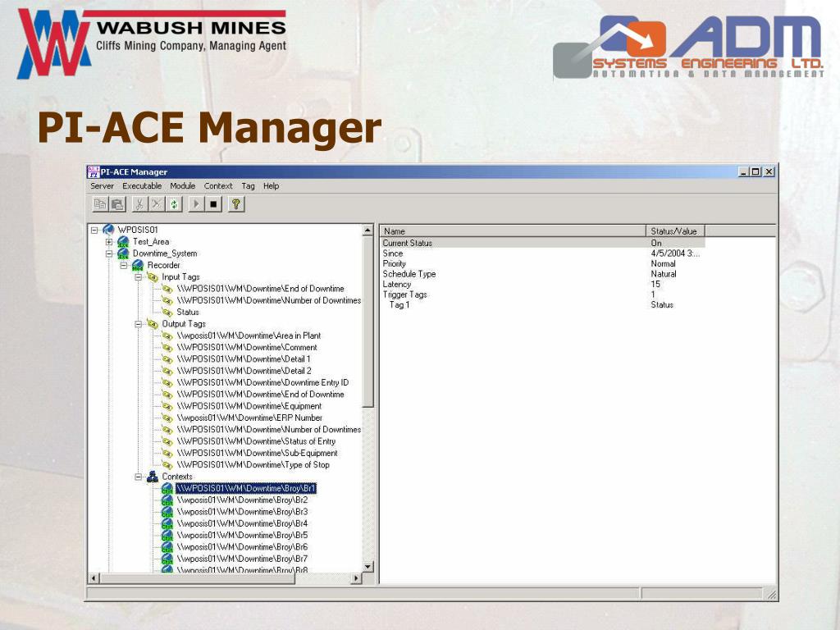Click the Contexts group icon

pos(153,477)
